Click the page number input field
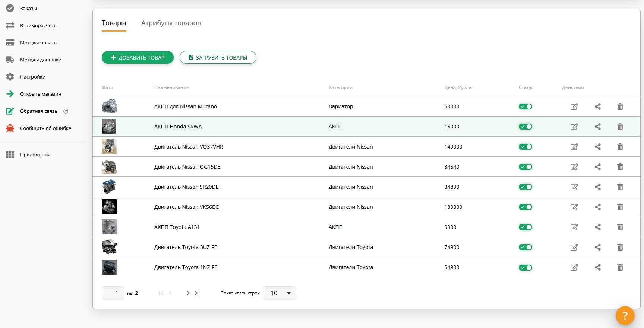644x328 pixels. coord(113,293)
